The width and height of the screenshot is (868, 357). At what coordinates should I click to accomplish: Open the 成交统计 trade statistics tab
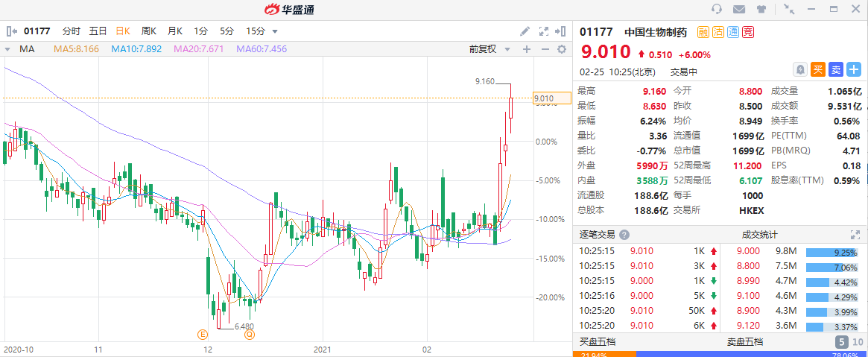(x=760, y=235)
